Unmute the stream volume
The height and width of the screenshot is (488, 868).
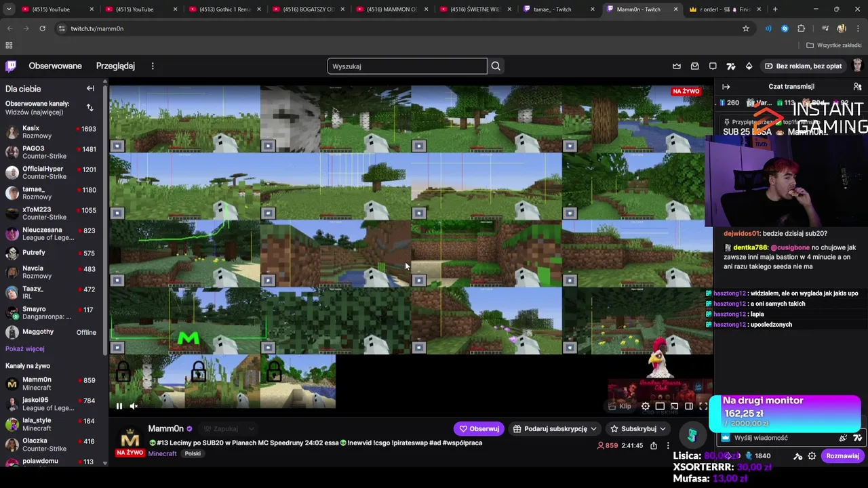pyautogui.click(x=134, y=406)
